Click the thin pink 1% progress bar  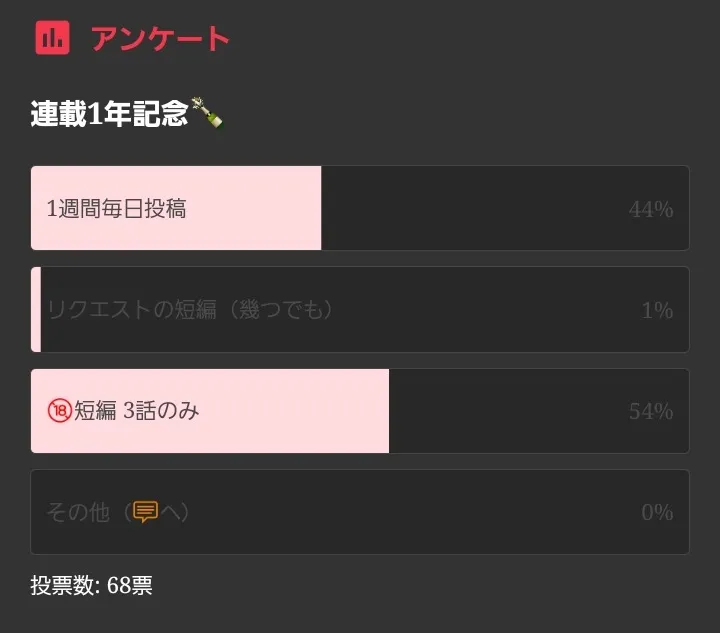(x=36, y=310)
